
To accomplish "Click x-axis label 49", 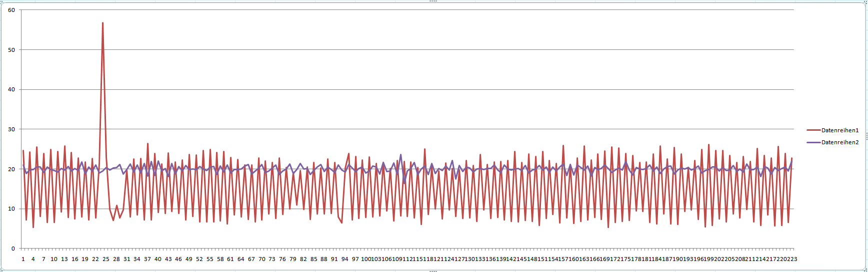I will [189, 259].
